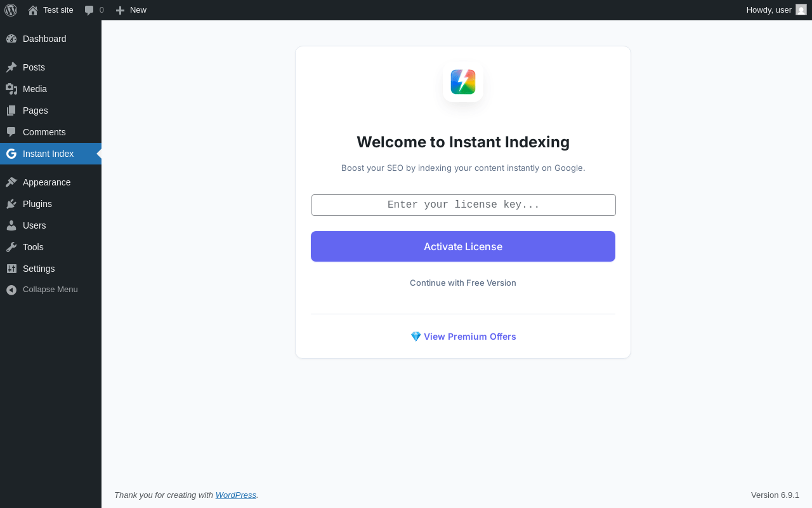This screenshot has width=812, height=508.
Task: Go to Settings in the sidebar
Action: [x=51, y=269]
